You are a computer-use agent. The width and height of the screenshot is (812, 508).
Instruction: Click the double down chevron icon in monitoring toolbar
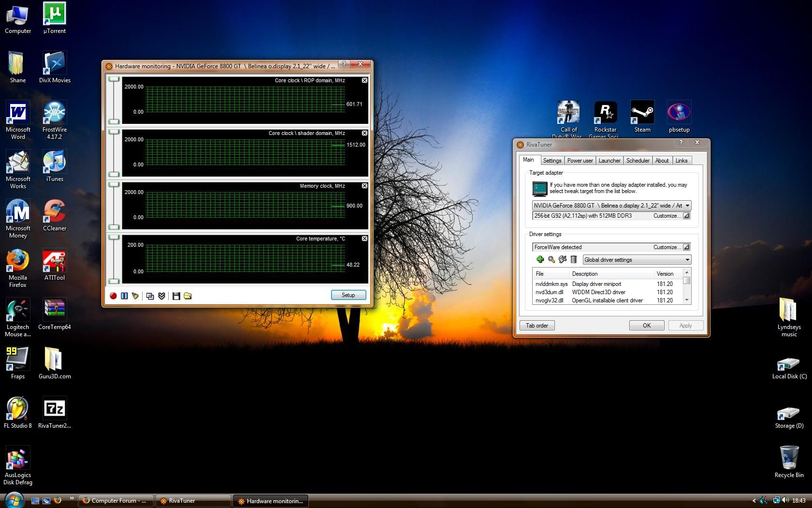click(162, 296)
